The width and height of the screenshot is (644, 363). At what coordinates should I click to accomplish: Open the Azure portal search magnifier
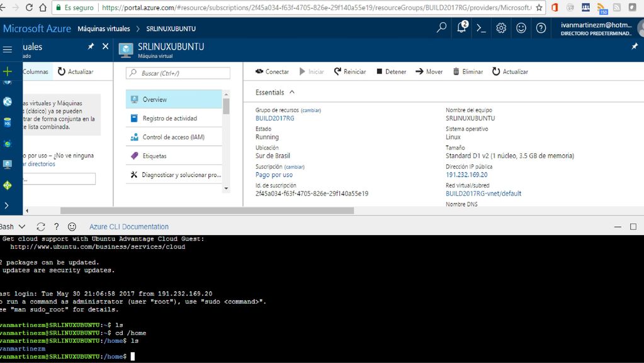pyautogui.click(x=441, y=28)
